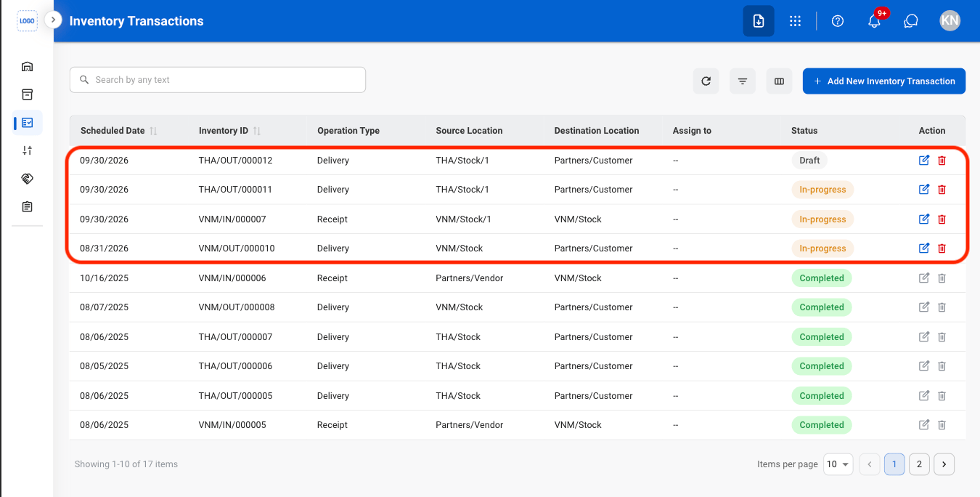Open notifications bell with 9+ badge

[875, 21]
